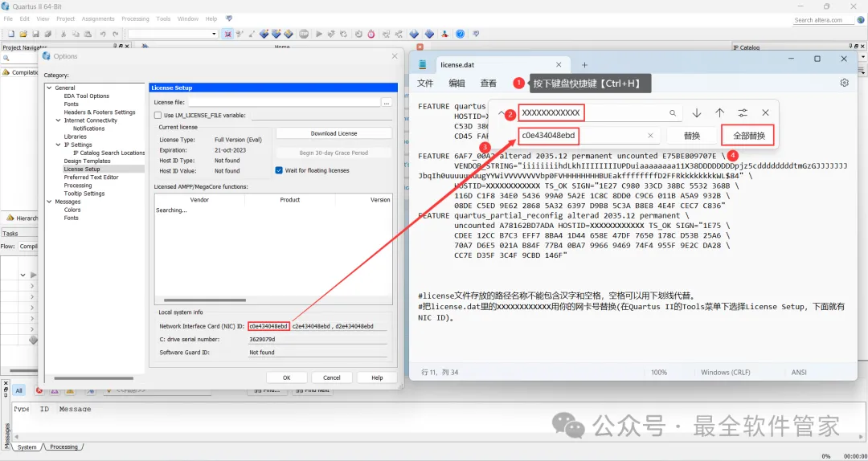Open 编辑 menu in Notepad
The image size is (868, 461).
click(x=457, y=83)
